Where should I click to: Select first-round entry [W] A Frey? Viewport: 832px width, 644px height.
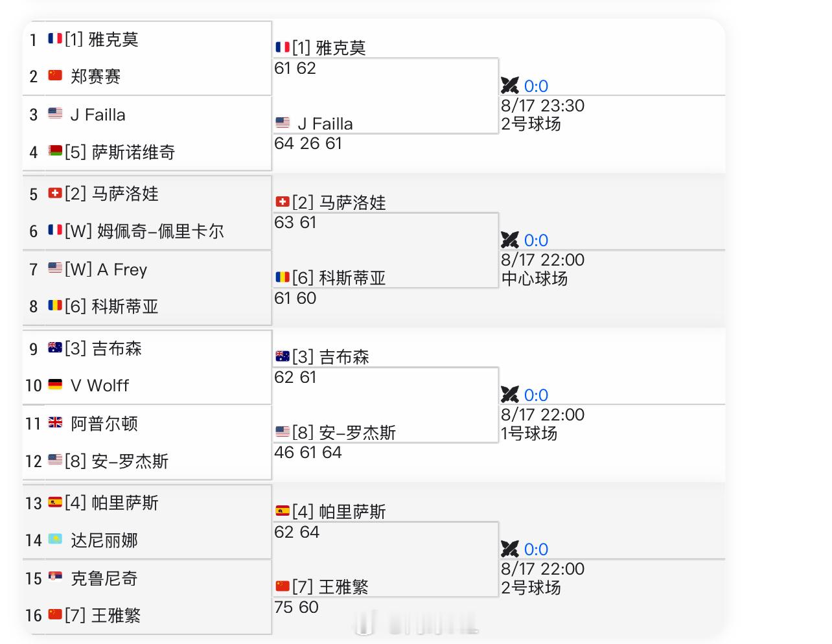[x=98, y=270]
